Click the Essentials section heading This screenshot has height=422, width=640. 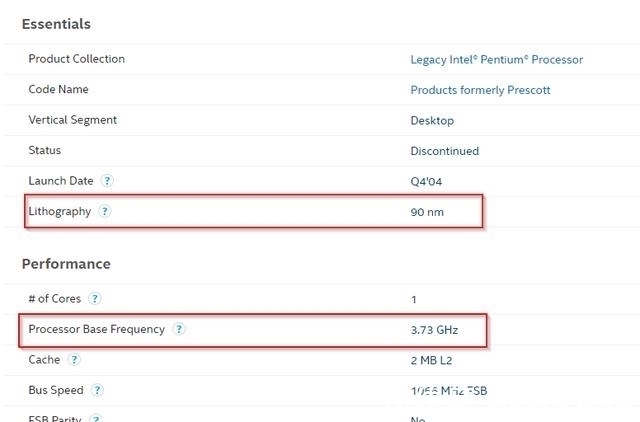click(x=56, y=24)
